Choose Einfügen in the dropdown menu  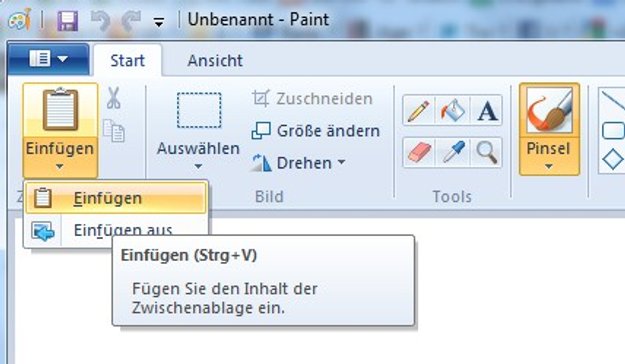(x=116, y=198)
